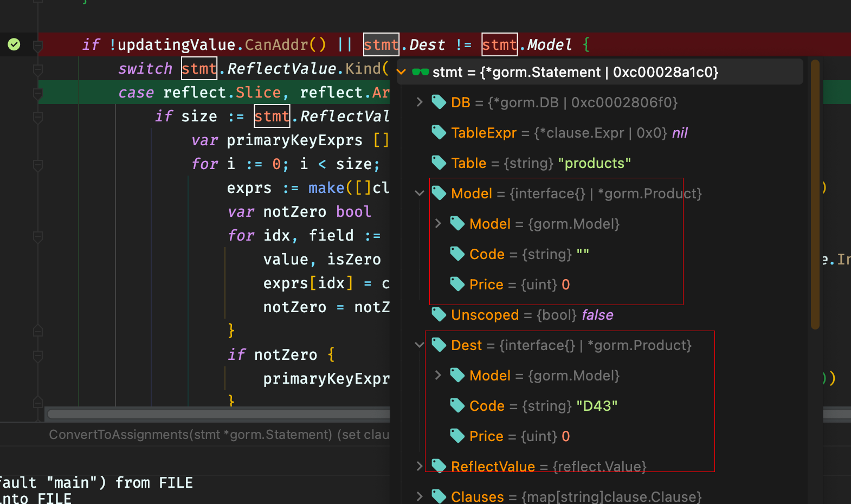Click the tag icon beside TableExpr
Screen dimensions: 851x504
[439, 132]
